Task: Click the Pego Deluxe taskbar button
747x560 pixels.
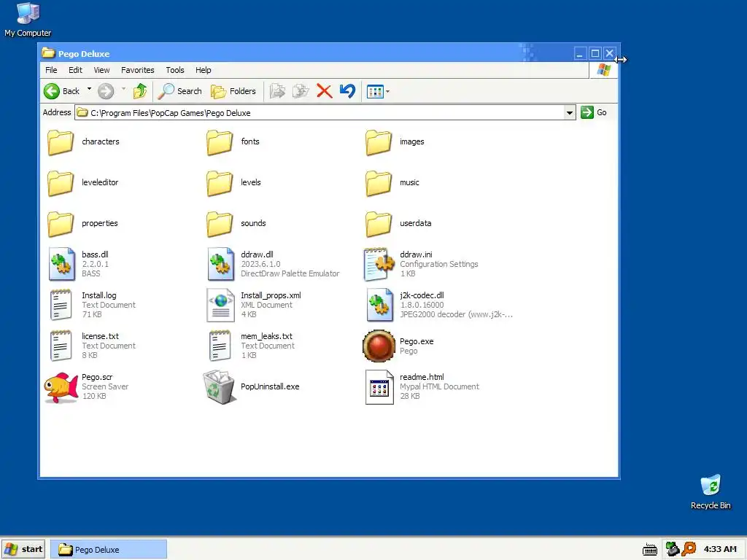Action: [x=109, y=550]
